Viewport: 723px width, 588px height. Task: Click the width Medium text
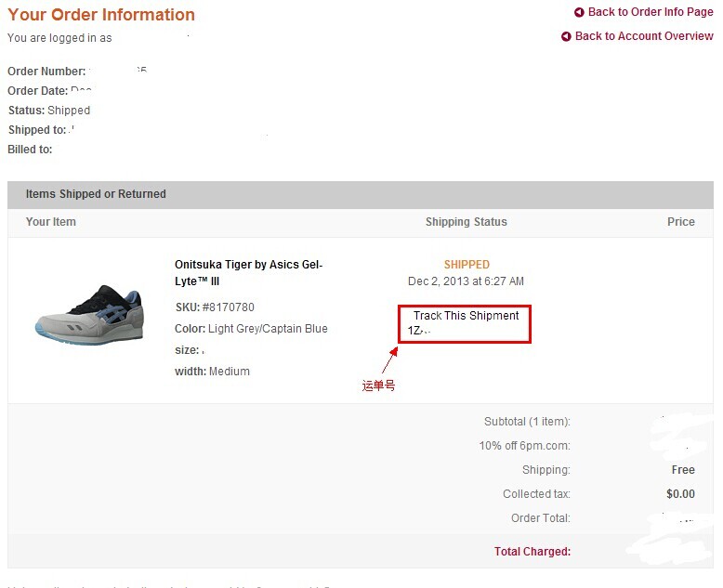212,372
